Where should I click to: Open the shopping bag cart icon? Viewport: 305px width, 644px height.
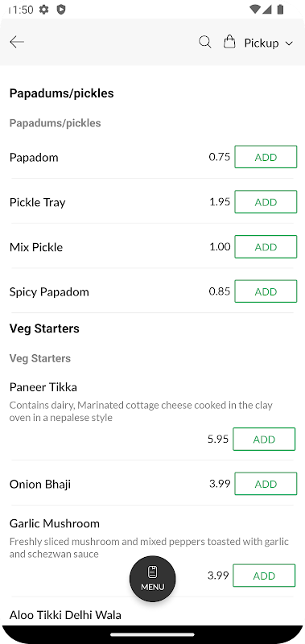tap(229, 42)
